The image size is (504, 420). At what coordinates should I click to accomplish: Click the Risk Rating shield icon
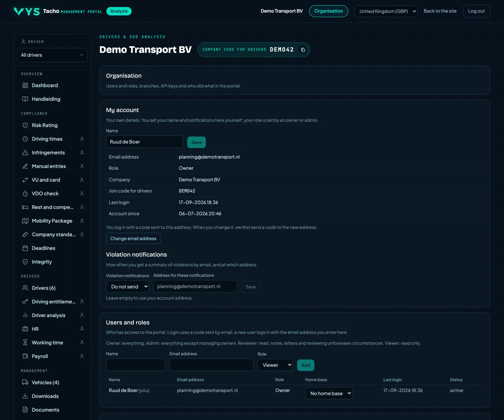click(x=25, y=125)
